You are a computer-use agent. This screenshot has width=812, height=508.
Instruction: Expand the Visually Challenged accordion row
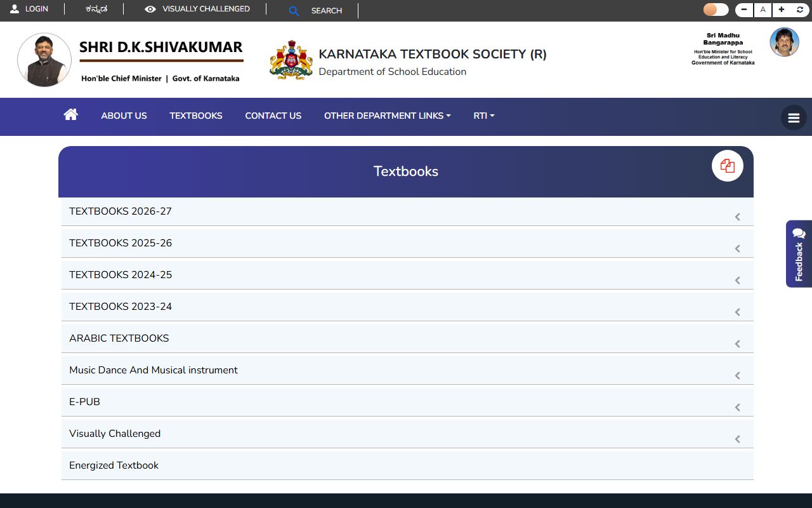(x=407, y=434)
